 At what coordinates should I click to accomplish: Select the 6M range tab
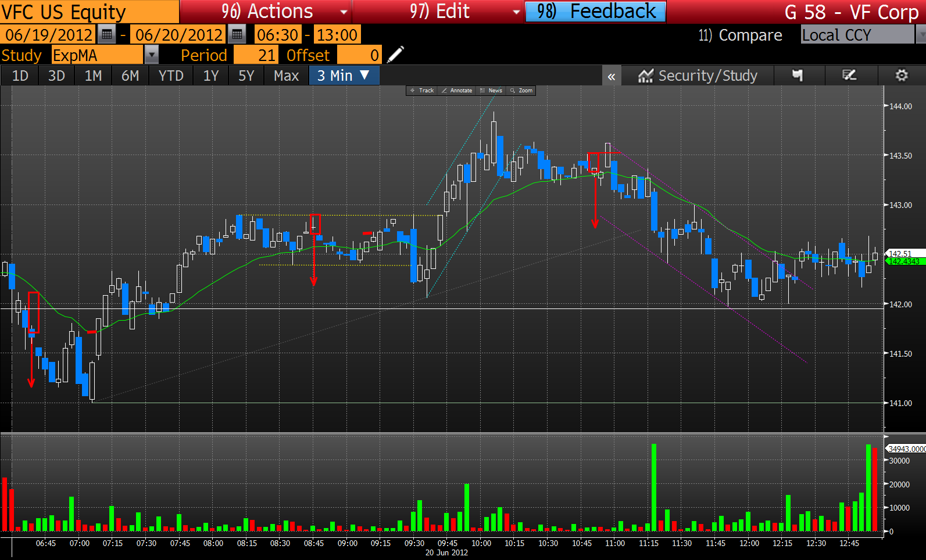click(130, 76)
